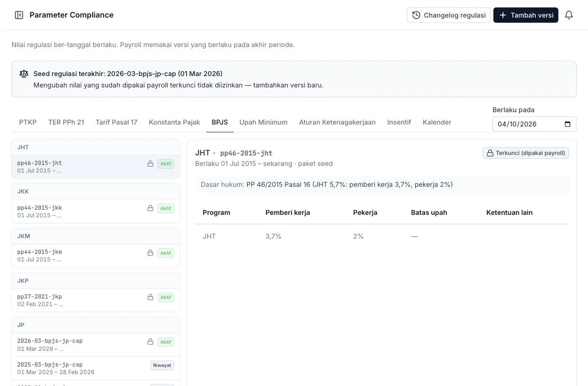Screen dimensions: 588x386
Task: Select the 2025-03-bpjs-jp-cap history version
Action: click(95, 368)
